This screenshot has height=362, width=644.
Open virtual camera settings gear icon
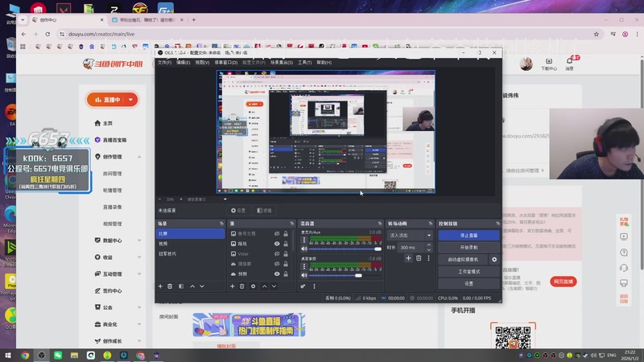tap(494, 259)
